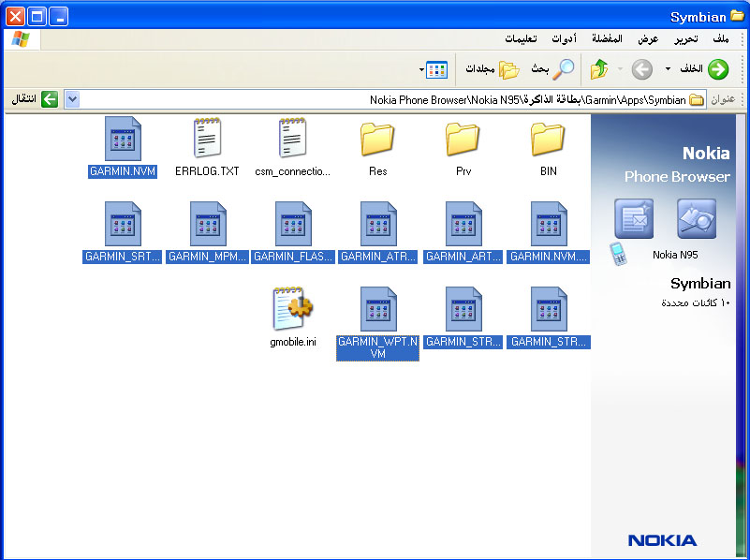This screenshot has width=750, height=560.
Task: Click the green Back arrow button
Action: (x=718, y=69)
